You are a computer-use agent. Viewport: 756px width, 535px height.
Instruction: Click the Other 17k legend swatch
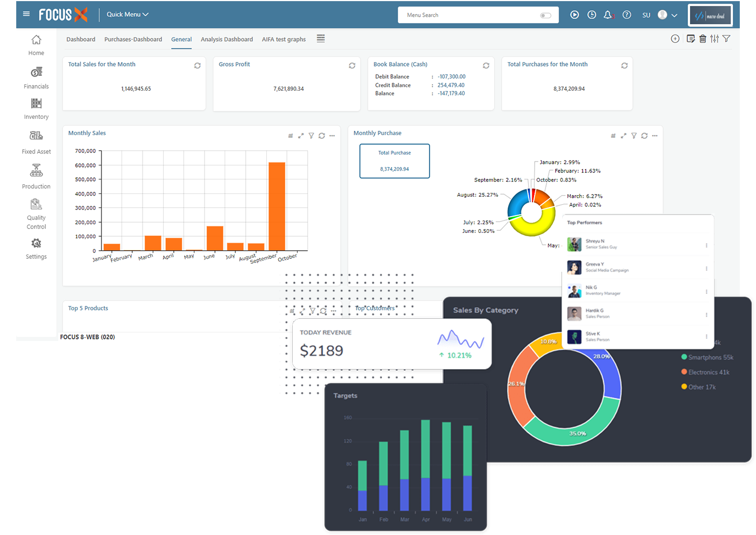(684, 386)
